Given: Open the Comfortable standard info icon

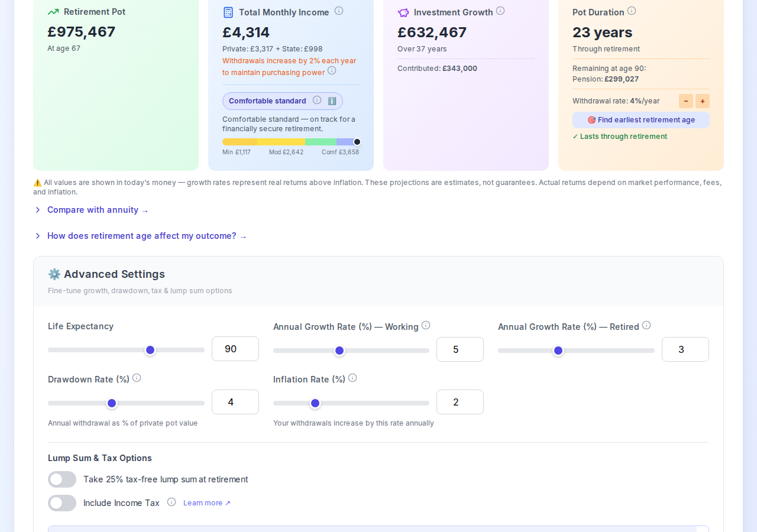Looking at the screenshot, I should click(x=316, y=100).
